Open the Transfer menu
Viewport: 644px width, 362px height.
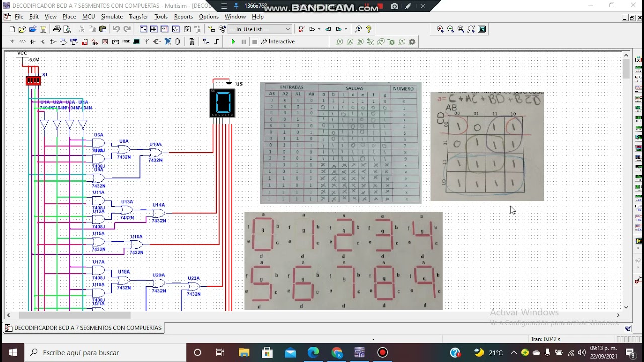pos(138,17)
